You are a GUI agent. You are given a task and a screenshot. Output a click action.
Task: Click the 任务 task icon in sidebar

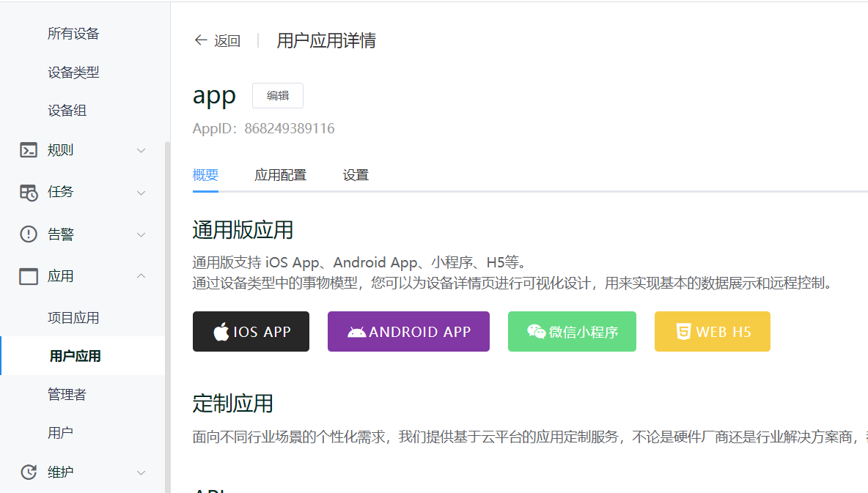click(29, 192)
